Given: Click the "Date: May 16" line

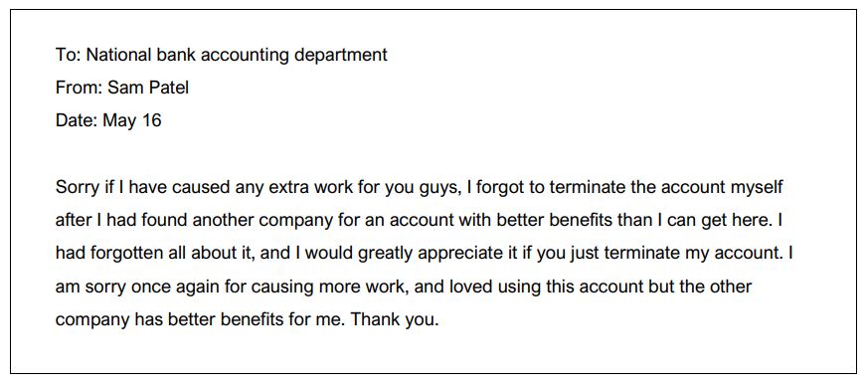Looking at the screenshot, I should pos(108,120).
